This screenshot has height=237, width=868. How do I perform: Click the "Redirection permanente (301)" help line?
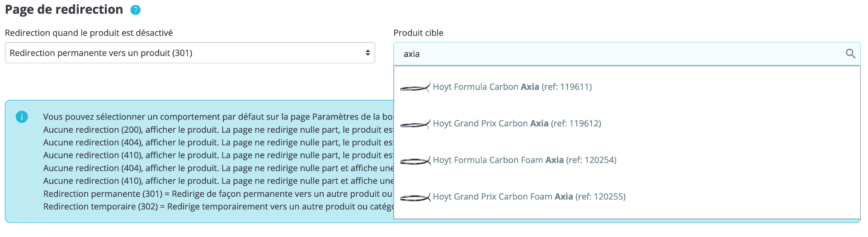point(217,194)
